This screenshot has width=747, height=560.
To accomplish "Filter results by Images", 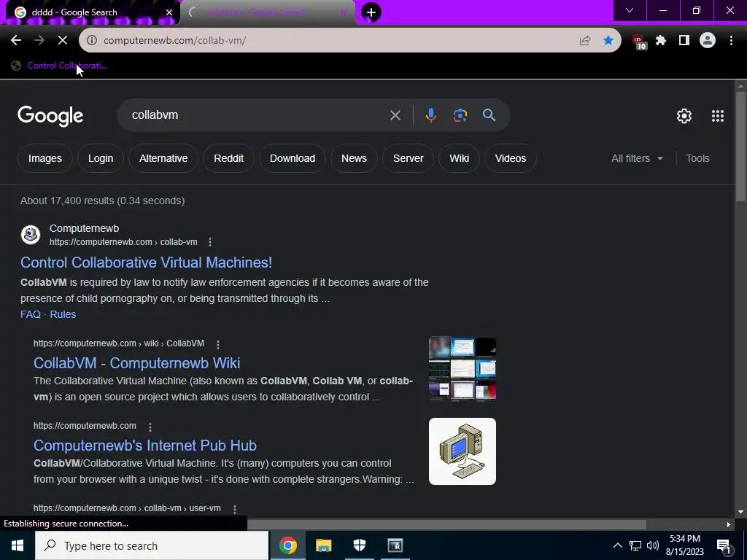I will click(44, 158).
